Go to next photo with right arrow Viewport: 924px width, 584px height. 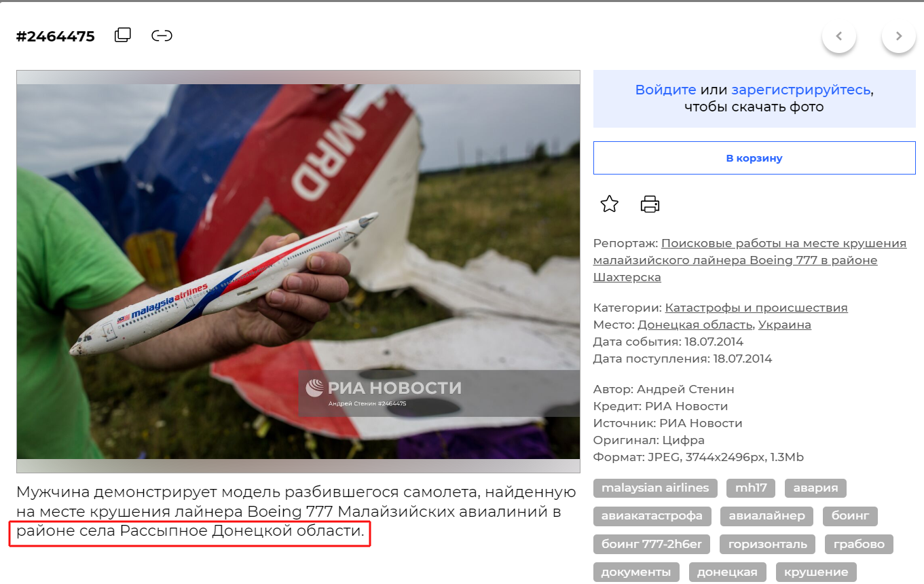pos(899,36)
